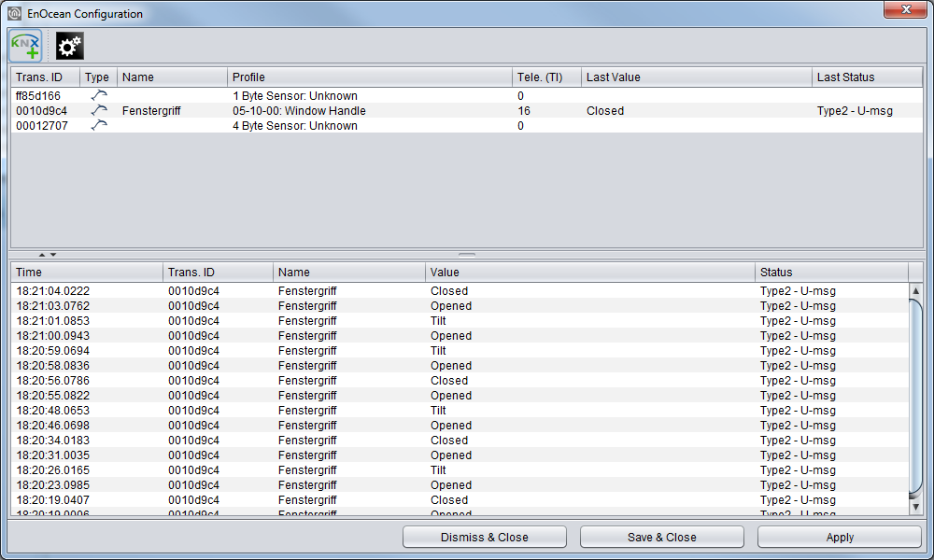The image size is (934, 560).
Task: Select the log entry at 18:21:01.0853
Action: pos(460,321)
